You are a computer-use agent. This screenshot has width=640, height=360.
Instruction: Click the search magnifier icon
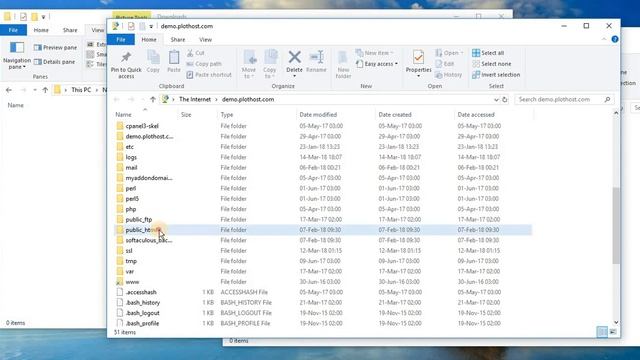coord(607,100)
